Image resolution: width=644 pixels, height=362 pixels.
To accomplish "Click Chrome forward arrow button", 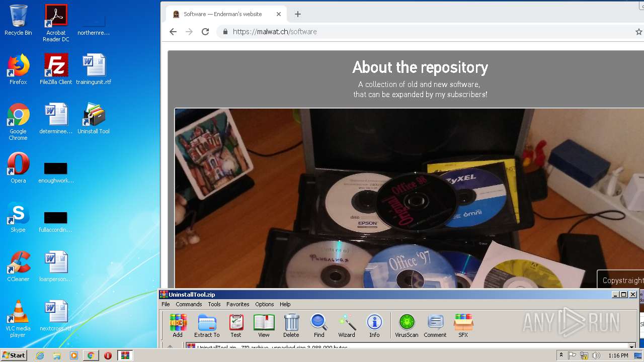I will click(x=189, y=32).
